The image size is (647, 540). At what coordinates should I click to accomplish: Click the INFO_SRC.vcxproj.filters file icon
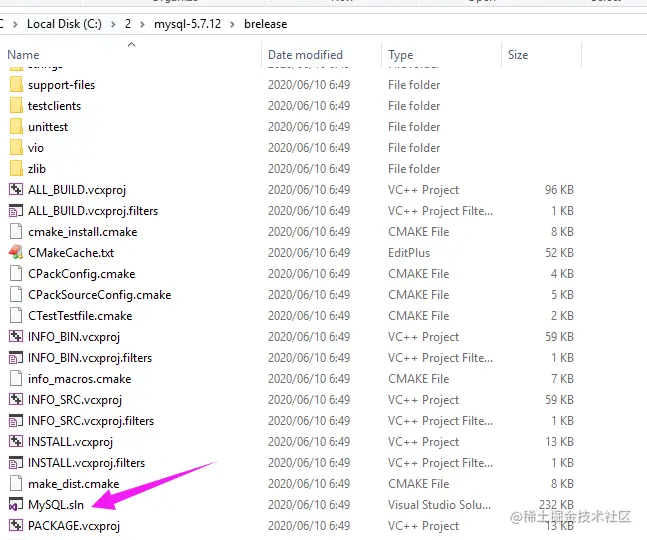16,421
